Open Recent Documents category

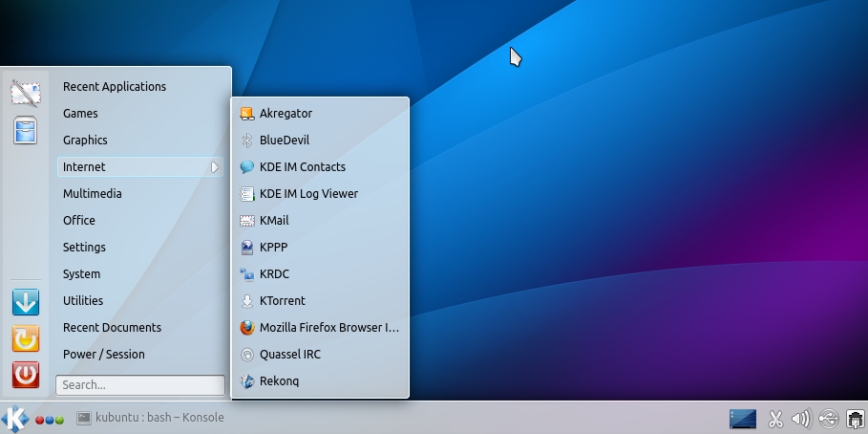140,328
